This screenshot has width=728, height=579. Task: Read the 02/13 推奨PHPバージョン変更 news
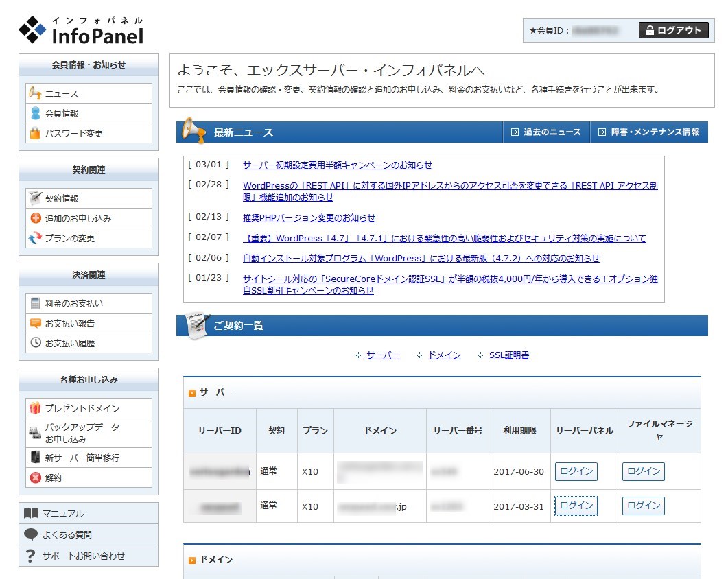point(309,217)
